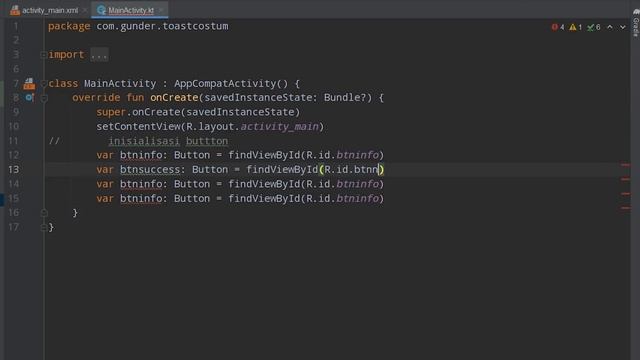The height and width of the screenshot is (360, 640).
Task: Click btninfo variable on line 14
Action: (141, 184)
